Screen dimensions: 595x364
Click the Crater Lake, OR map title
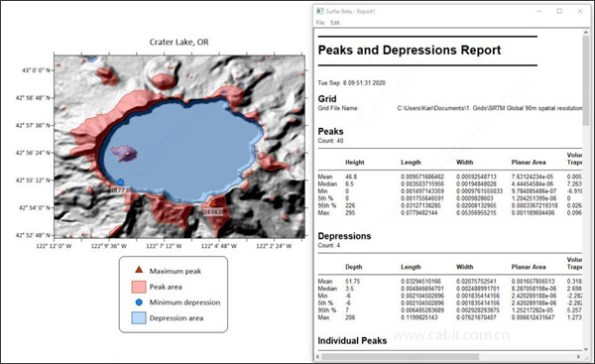click(178, 42)
